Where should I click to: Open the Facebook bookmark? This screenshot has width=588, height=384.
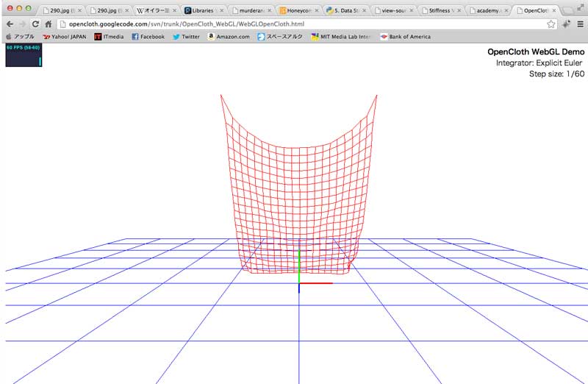(148, 36)
